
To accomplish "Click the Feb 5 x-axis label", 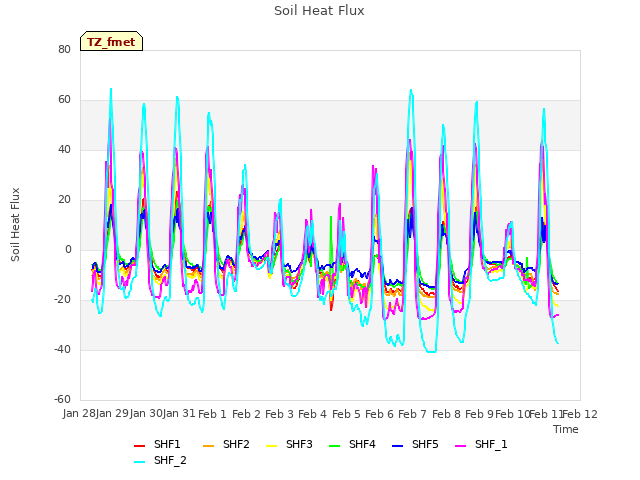I will click(x=346, y=414).
